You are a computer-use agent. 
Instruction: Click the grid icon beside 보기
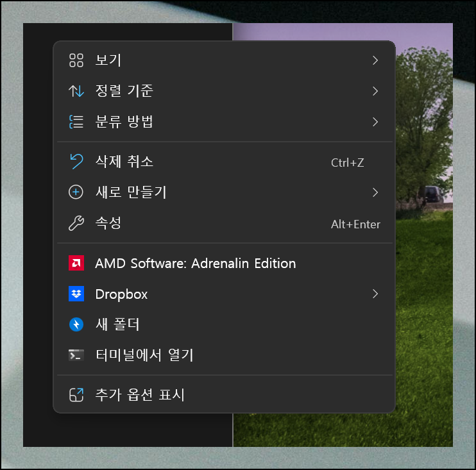point(76,60)
